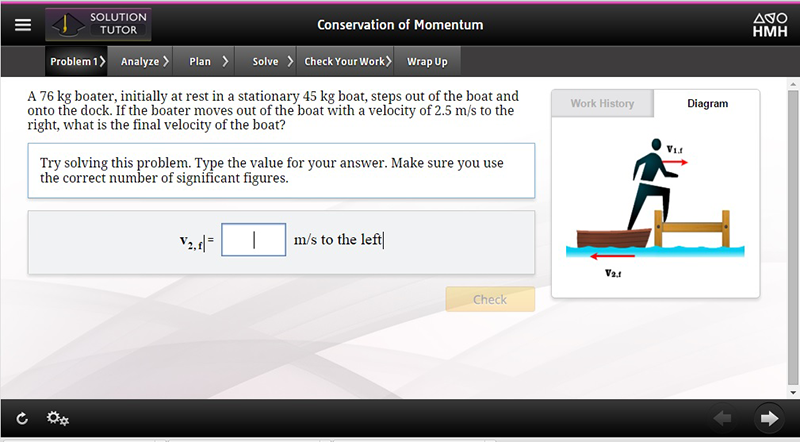
Task: Open settings with the gears icon
Action: tap(58, 418)
